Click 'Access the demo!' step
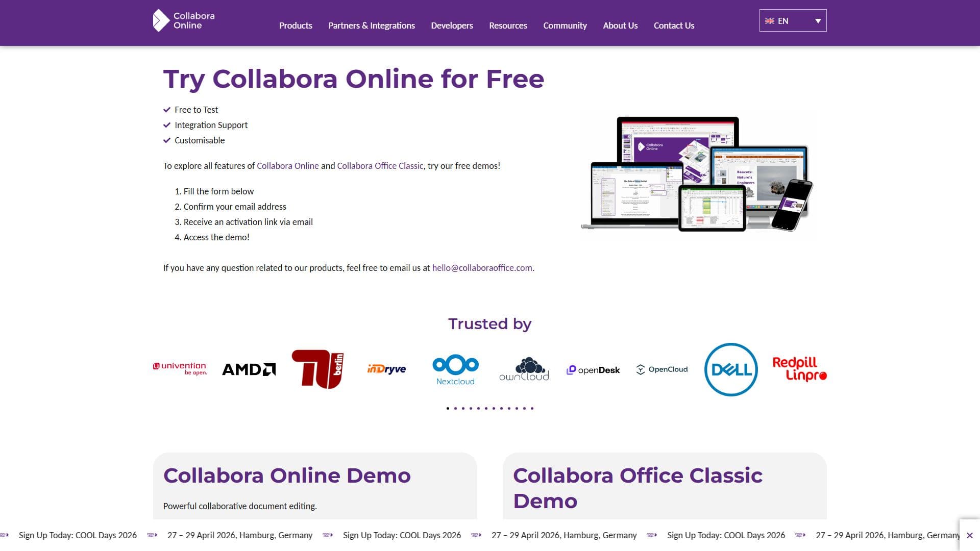 [x=216, y=237]
